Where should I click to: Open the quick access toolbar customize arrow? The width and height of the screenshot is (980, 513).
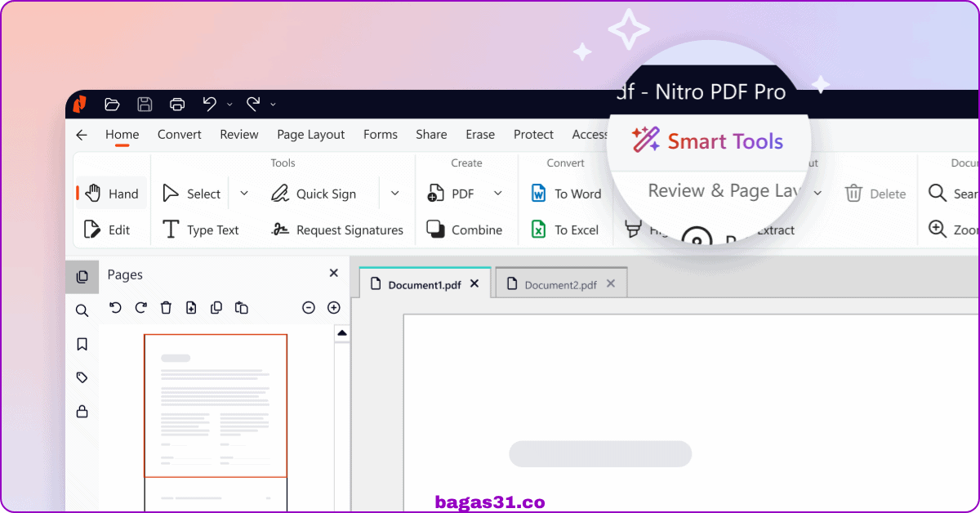click(273, 105)
